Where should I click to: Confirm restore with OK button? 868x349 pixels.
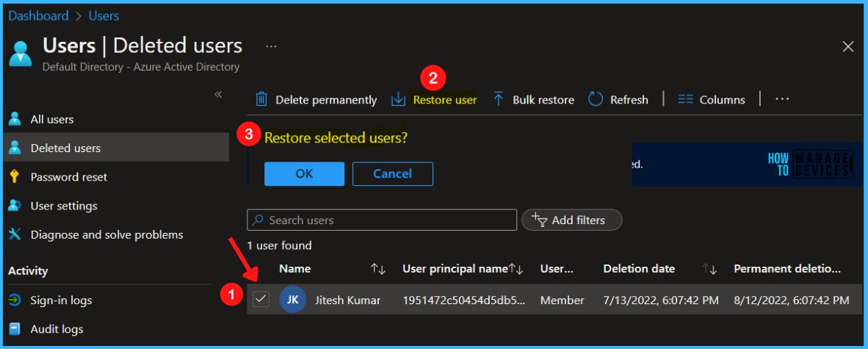click(305, 173)
